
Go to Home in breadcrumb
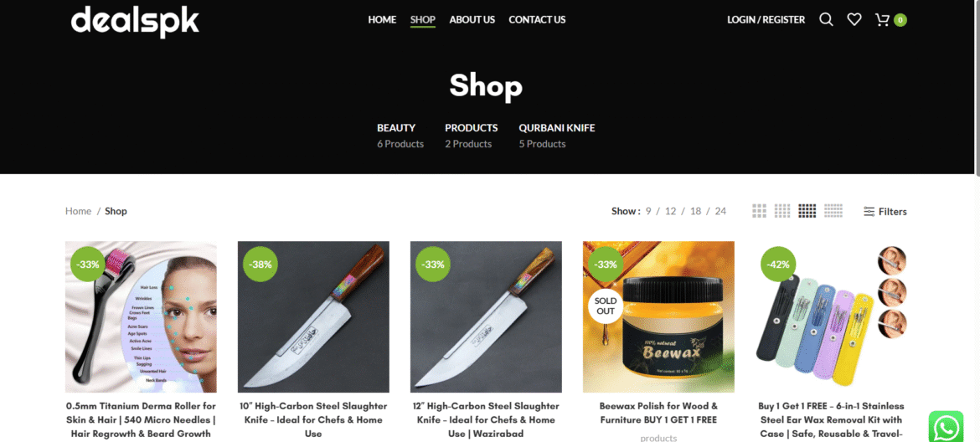point(78,211)
